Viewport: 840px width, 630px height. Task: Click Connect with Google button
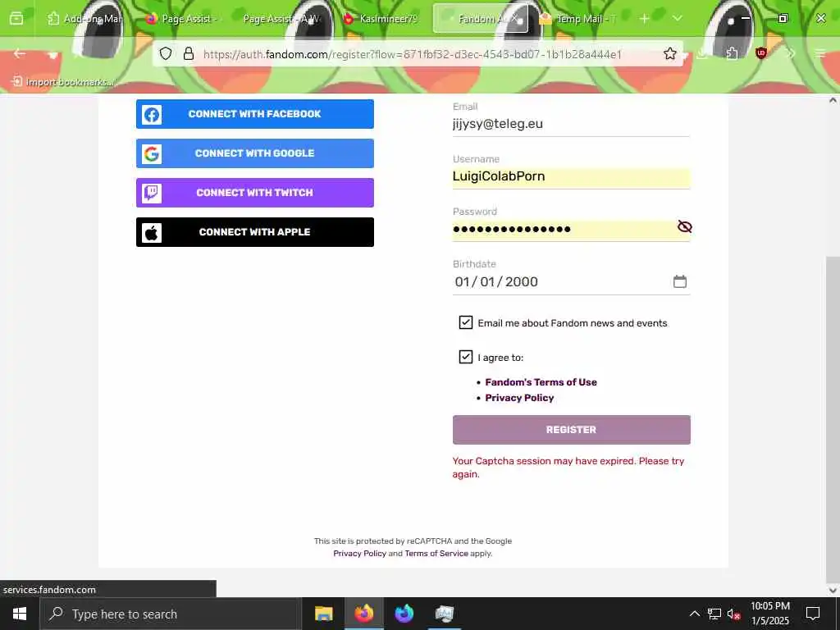[255, 153]
